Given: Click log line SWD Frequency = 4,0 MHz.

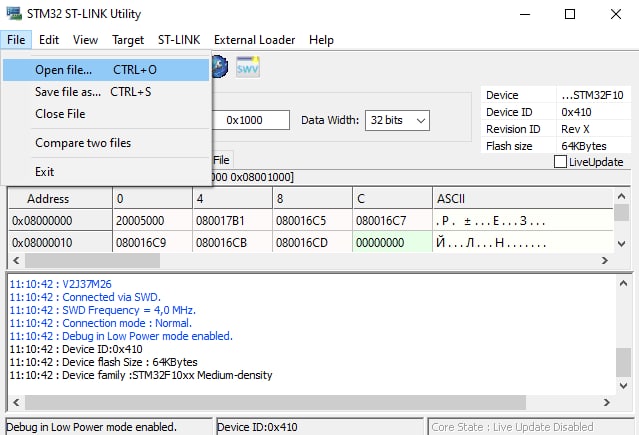Looking at the screenshot, I should [x=102, y=310].
